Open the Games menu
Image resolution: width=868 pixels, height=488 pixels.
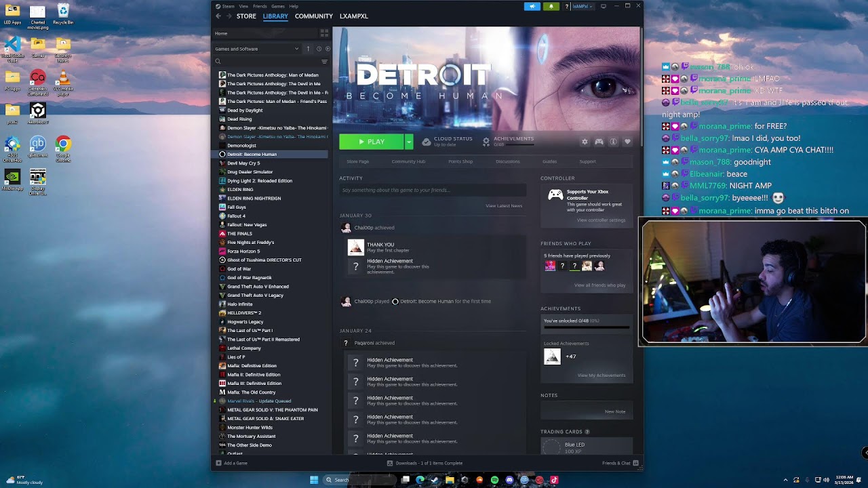click(278, 6)
